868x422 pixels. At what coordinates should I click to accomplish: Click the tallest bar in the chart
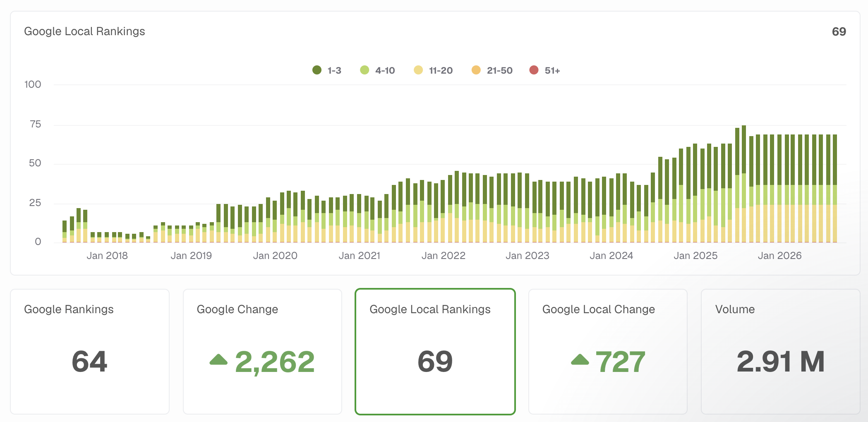point(744,184)
